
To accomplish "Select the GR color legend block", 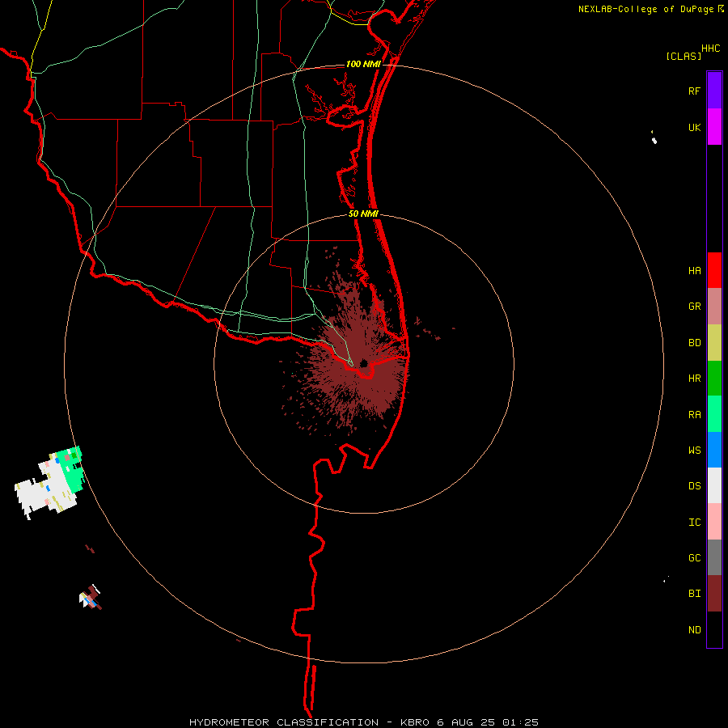I will point(714,307).
